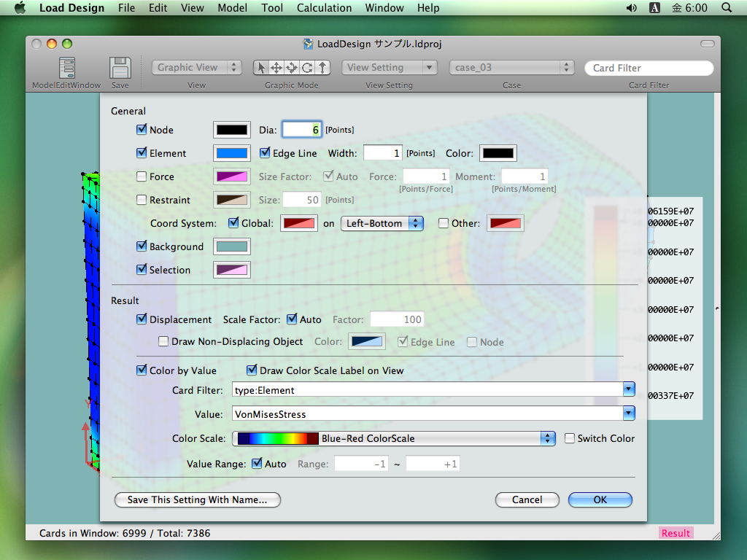This screenshot has height=560, width=747.
Task: Toggle the Background checkbox
Action: pyautogui.click(x=142, y=246)
